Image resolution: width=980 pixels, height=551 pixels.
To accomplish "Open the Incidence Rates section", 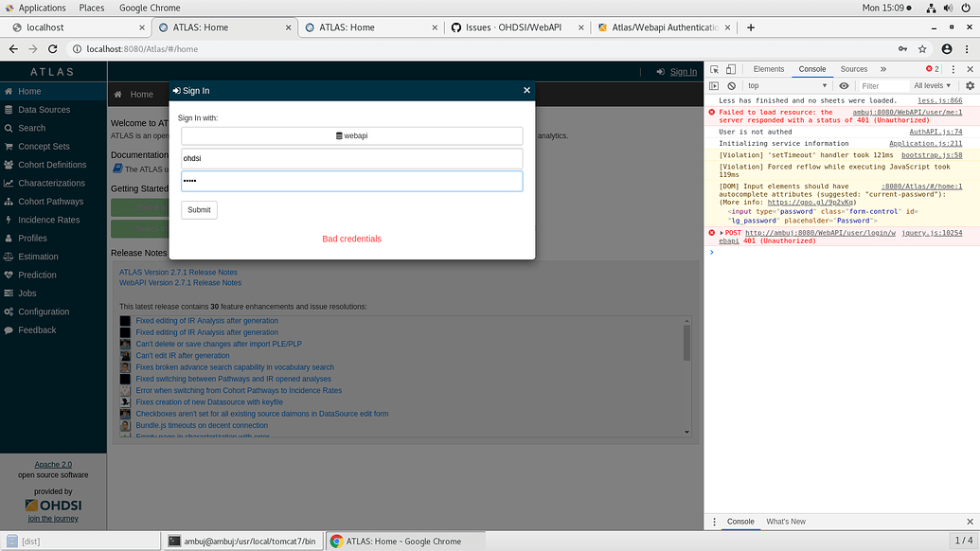I will tap(46, 220).
